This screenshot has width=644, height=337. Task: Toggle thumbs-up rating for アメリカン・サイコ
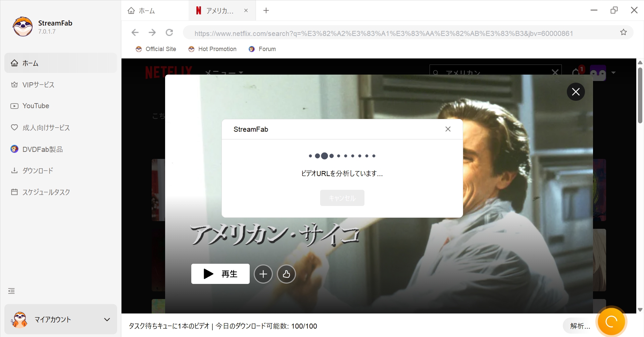(x=286, y=274)
